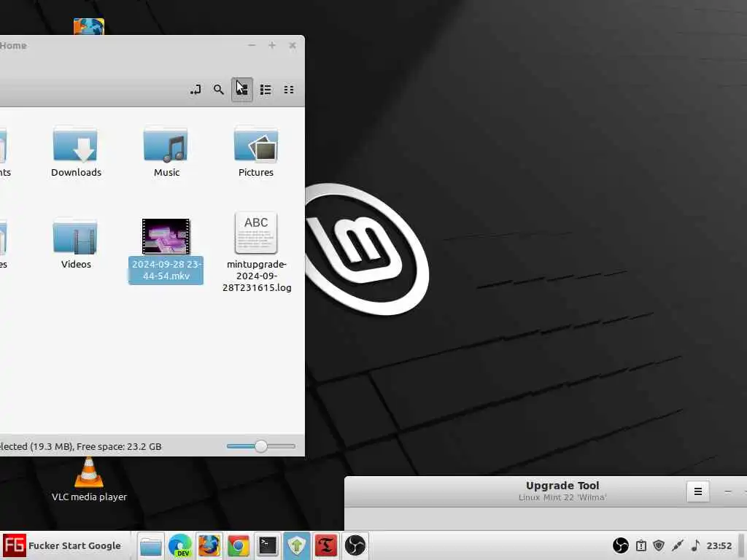747x560 pixels.
Task: Toggle location entry icon in file manager toolbar
Action: point(196,90)
